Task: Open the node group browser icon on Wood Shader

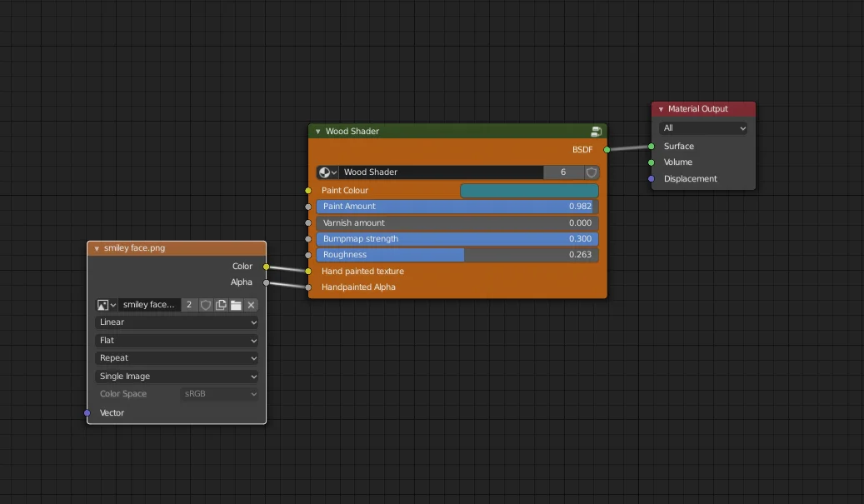Action: click(326, 172)
